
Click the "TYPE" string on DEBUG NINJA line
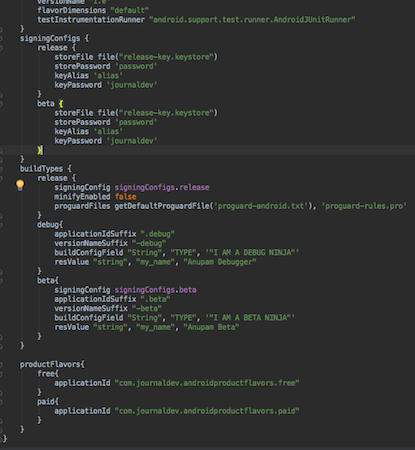[186, 253]
